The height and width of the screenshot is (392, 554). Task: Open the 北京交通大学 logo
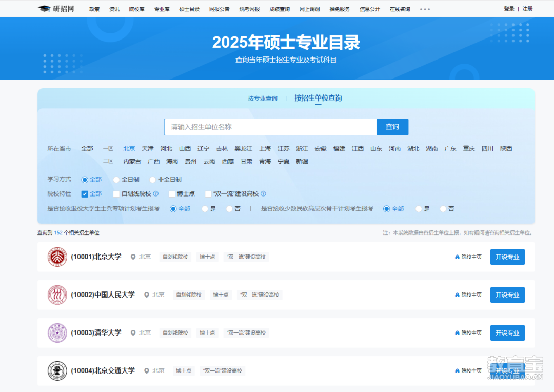point(57,371)
